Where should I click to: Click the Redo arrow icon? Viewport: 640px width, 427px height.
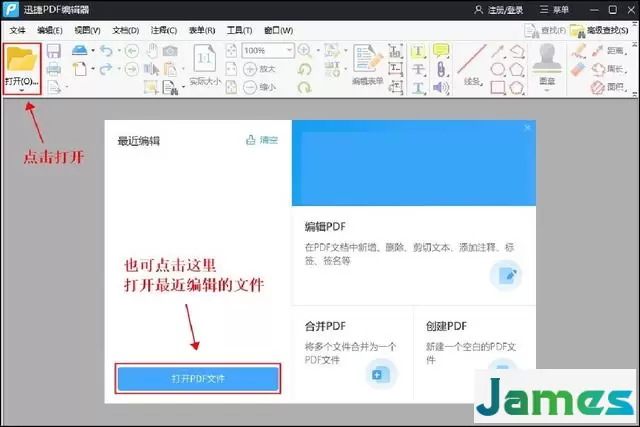pyautogui.click(x=107, y=69)
